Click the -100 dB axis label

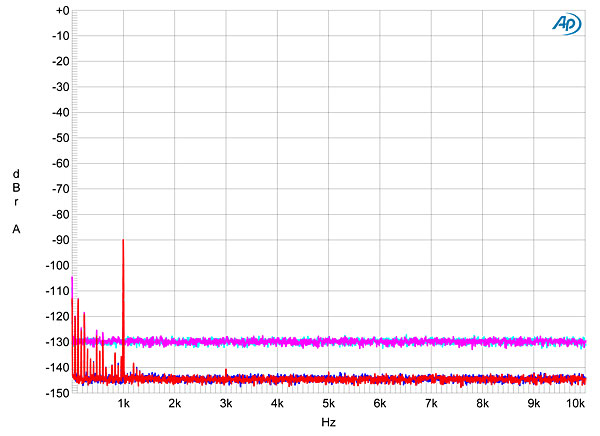click(57, 266)
